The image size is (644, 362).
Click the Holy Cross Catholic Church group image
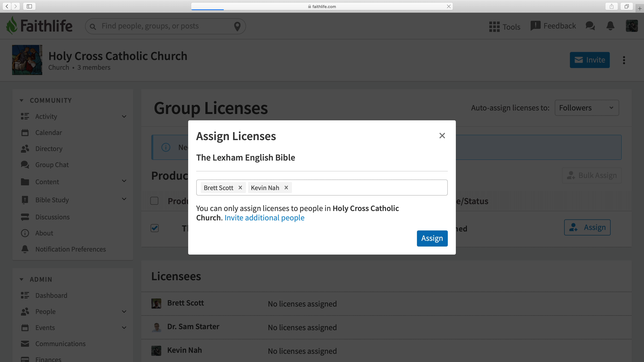click(27, 60)
